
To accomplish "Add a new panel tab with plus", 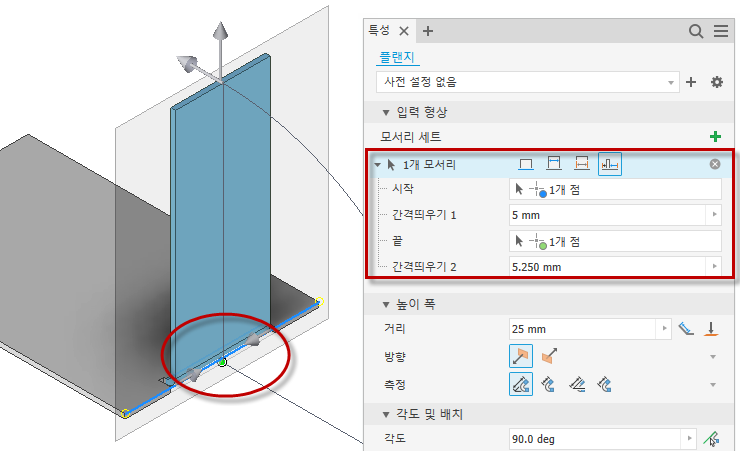I will coord(428,31).
